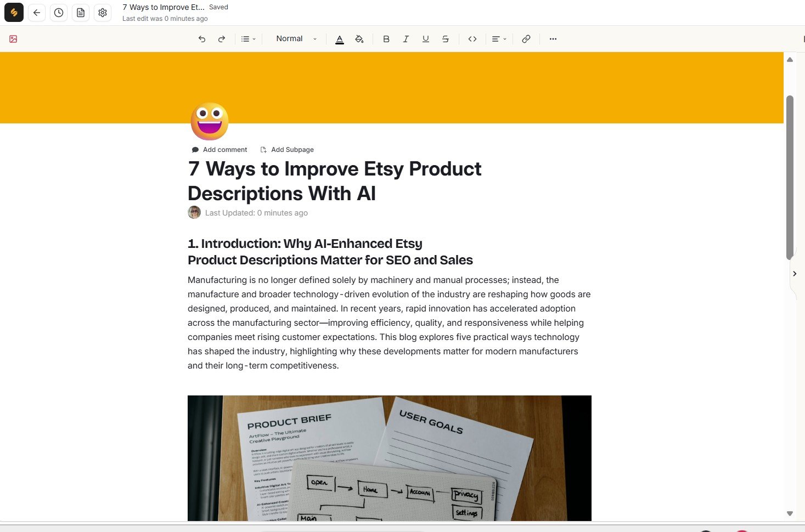The height and width of the screenshot is (532, 805).
Task: Toggle strikethrough formatting
Action: click(446, 39)
